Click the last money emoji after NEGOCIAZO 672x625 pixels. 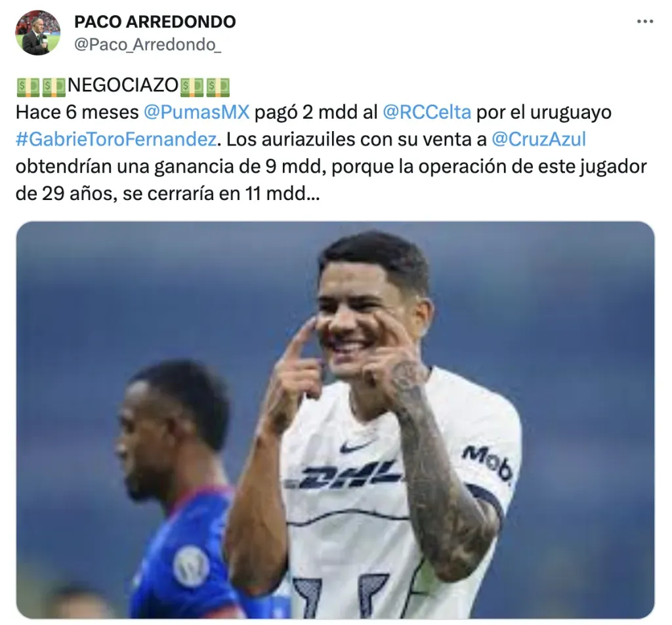[x=218, y=86]
